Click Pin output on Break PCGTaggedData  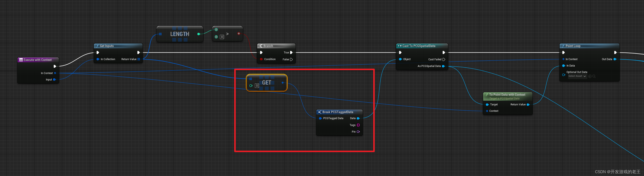pos(358,132)
